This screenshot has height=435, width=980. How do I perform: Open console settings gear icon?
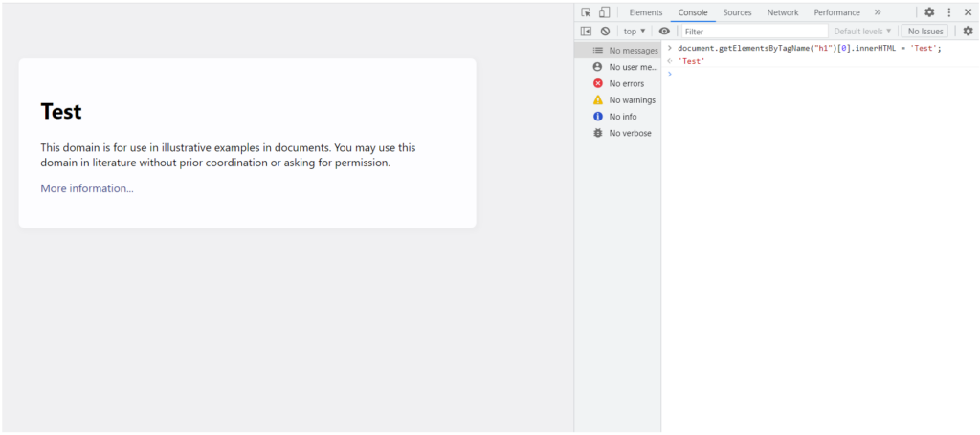click(x=968, y=32)
